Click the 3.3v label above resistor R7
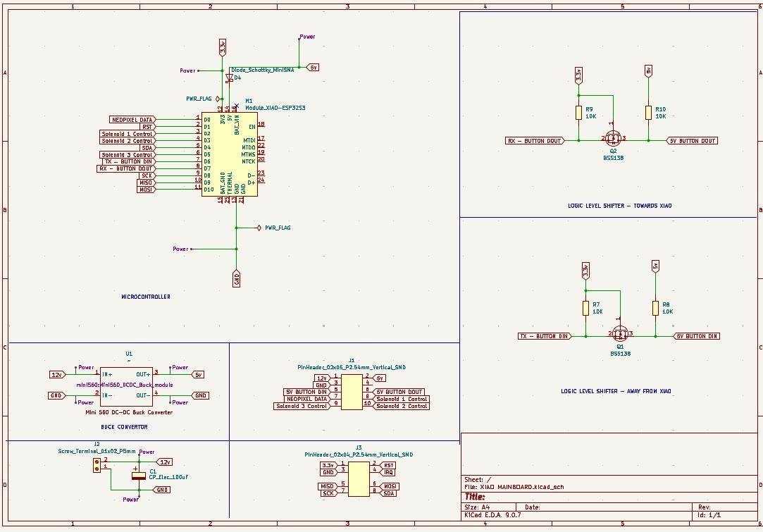 click(x=586, y=271)
